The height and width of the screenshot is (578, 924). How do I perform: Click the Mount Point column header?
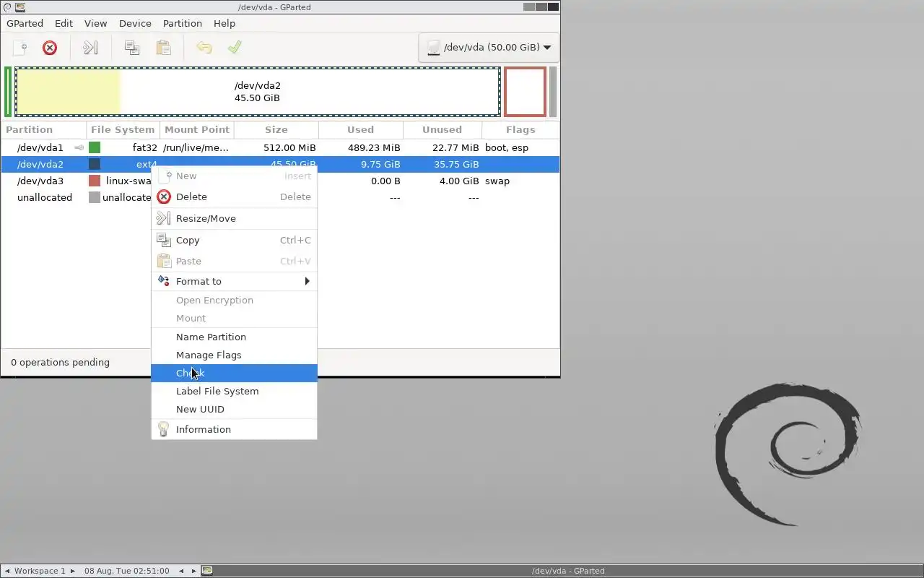pyautogui.click(x=197, y=130)
